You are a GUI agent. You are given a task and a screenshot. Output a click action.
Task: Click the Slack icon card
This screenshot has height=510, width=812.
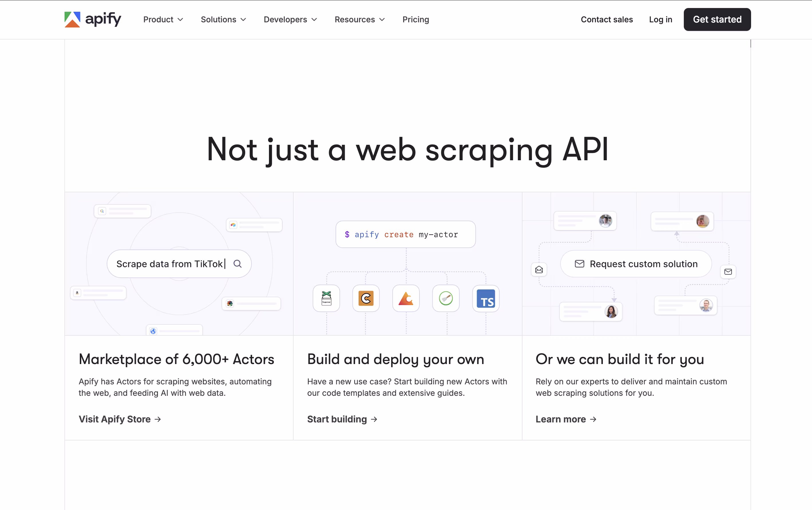(x=251, y=304)
